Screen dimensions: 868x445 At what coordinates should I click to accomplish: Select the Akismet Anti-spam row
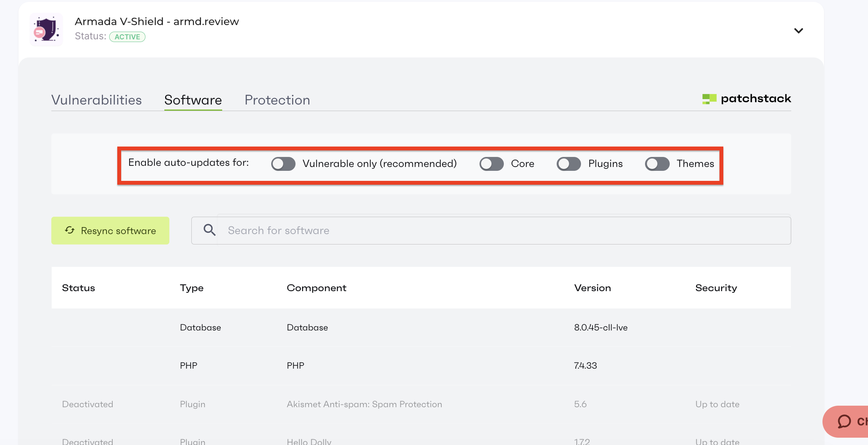(364, 404)
